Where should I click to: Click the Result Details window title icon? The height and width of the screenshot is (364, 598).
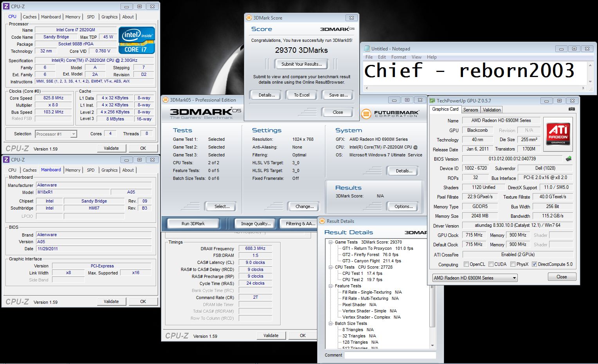[322, 221]
